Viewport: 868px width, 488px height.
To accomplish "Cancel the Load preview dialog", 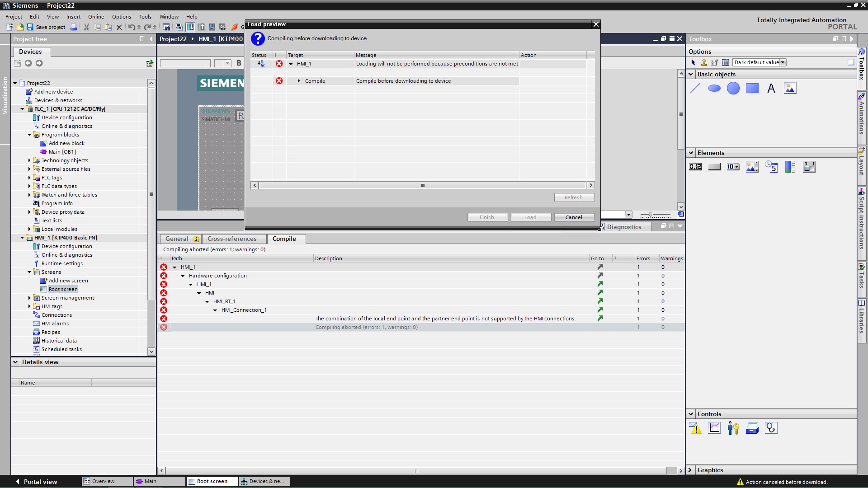I will tap(574, 217).
